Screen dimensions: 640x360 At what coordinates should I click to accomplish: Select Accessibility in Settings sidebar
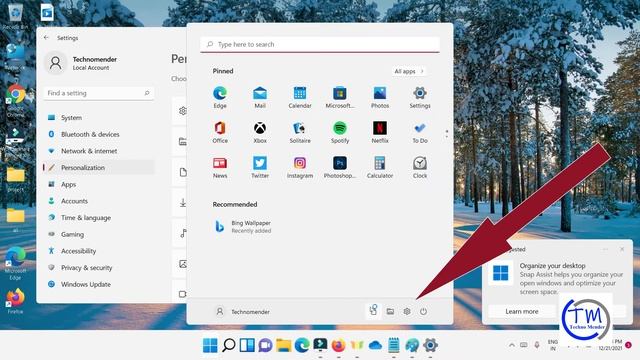98,251
